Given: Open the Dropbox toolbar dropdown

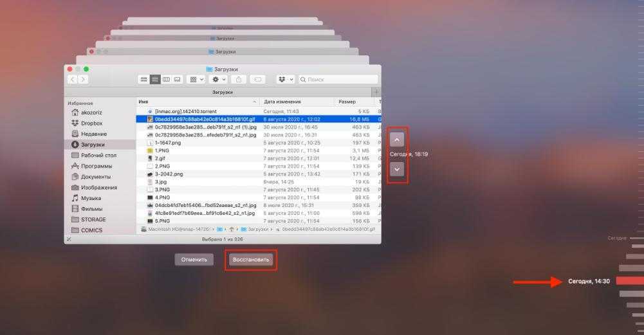Looking at the screenshot, I should coord(286,79).
